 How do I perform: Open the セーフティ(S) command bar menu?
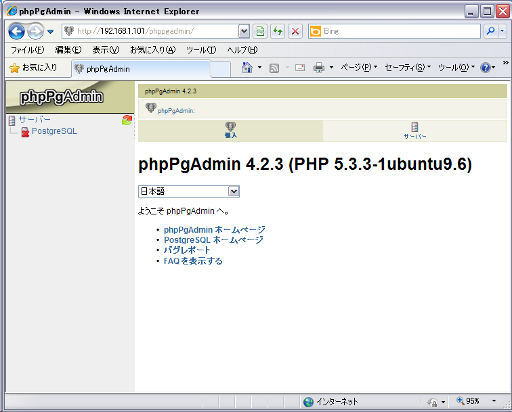click(408, 67)
